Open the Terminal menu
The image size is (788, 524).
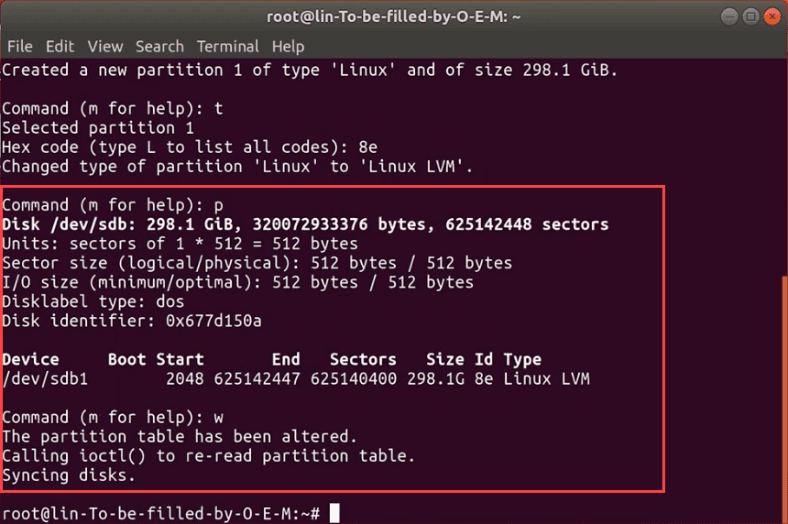click(x=228, y=46)
